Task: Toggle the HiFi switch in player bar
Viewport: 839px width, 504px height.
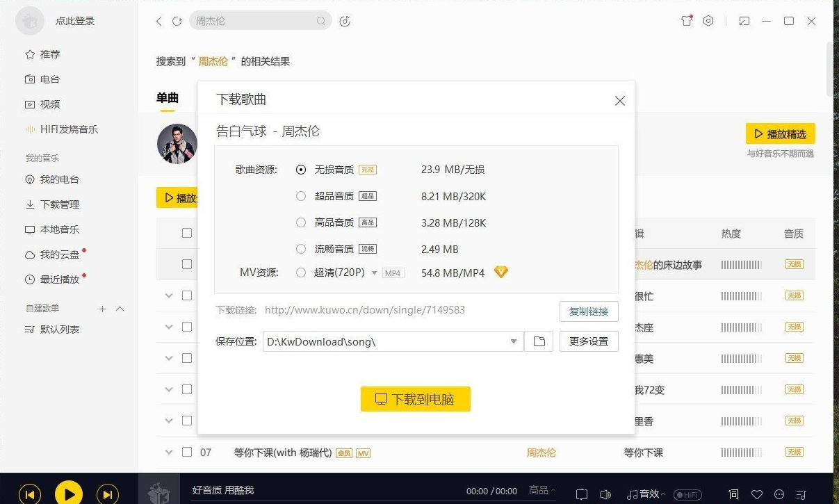Action: pyautogui.click(x=687, y=494)
